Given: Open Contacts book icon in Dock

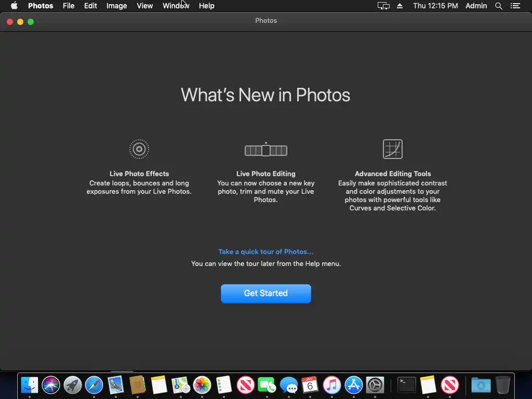Looking at the screenshot, I should click(x=137, y=385).
